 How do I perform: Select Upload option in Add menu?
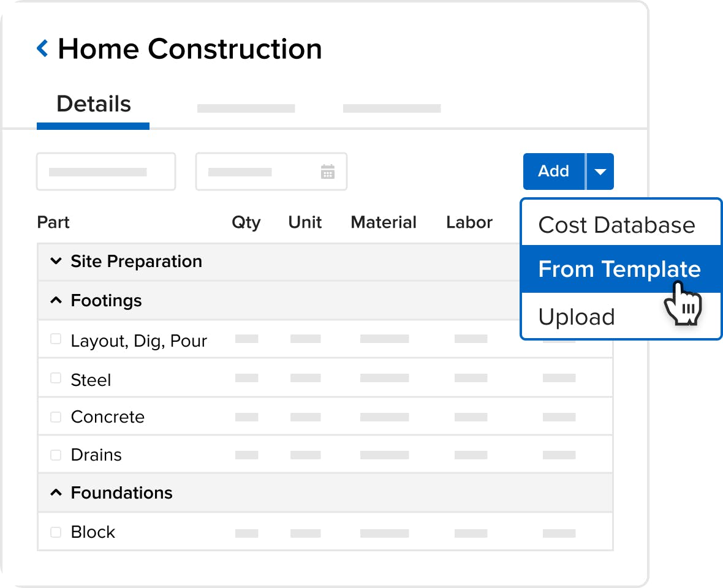(x=577, y=317)
